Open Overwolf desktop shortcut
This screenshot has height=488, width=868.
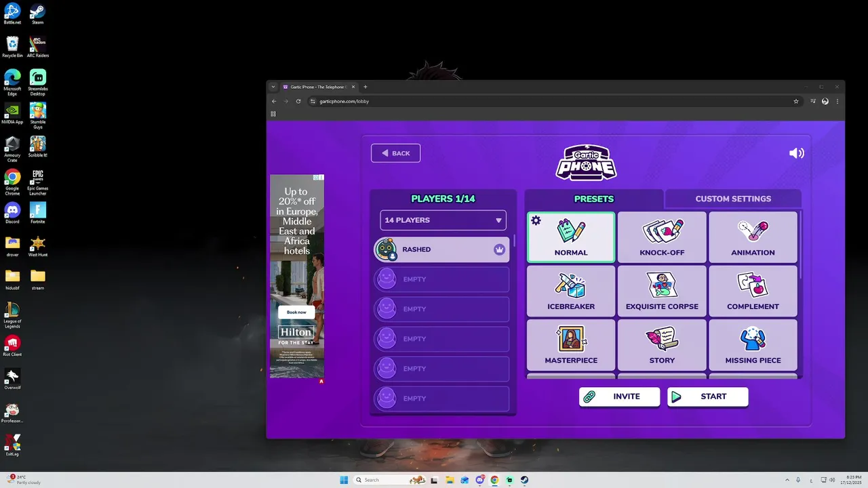click(x=12, y=379)
